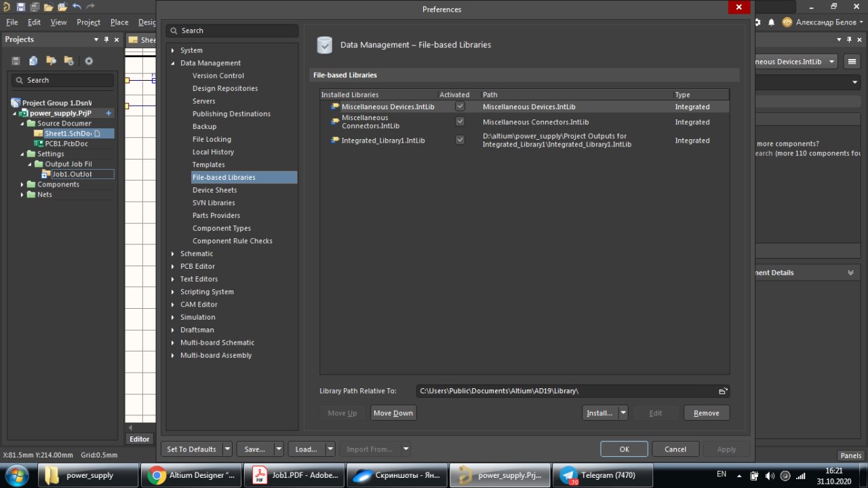The image size is (868, 488).
Task: Click the Move Down button
Action: point(393,413)
